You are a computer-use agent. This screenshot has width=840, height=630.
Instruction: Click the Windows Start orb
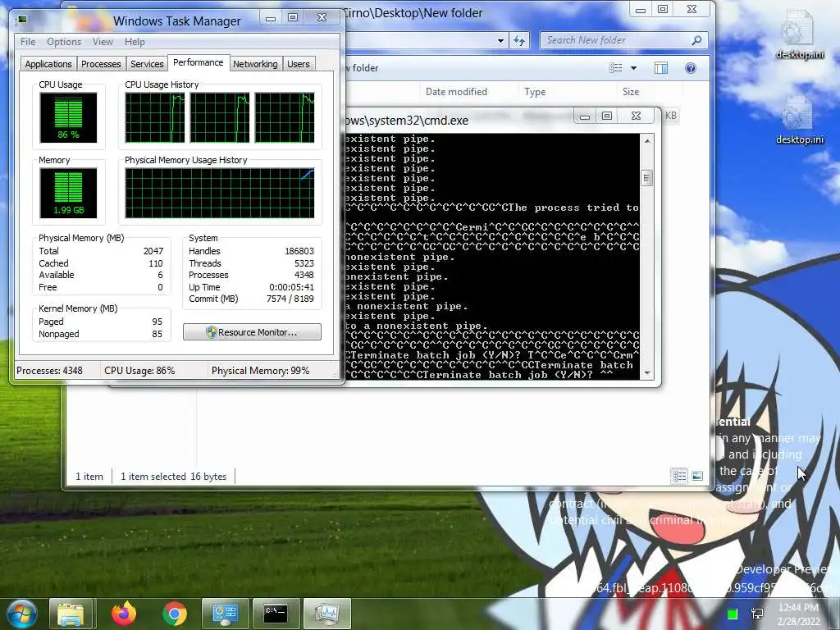(x=22, y=614)
